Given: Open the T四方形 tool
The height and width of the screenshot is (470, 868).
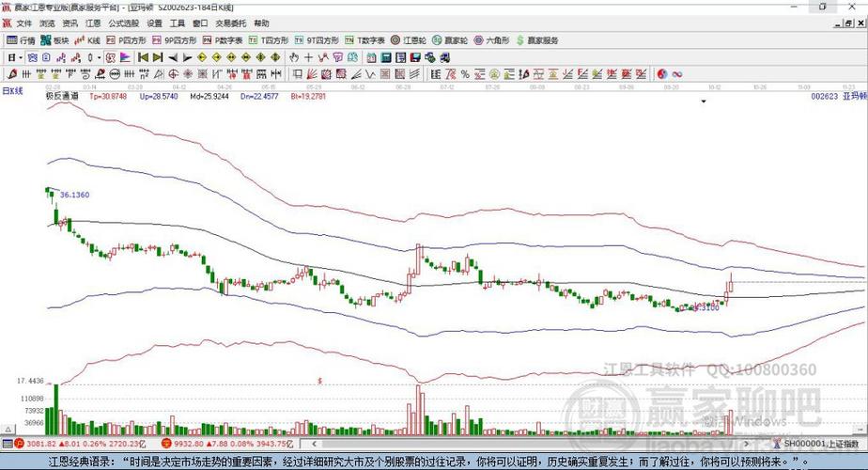Looking at the screenshot, I should 269,40.
